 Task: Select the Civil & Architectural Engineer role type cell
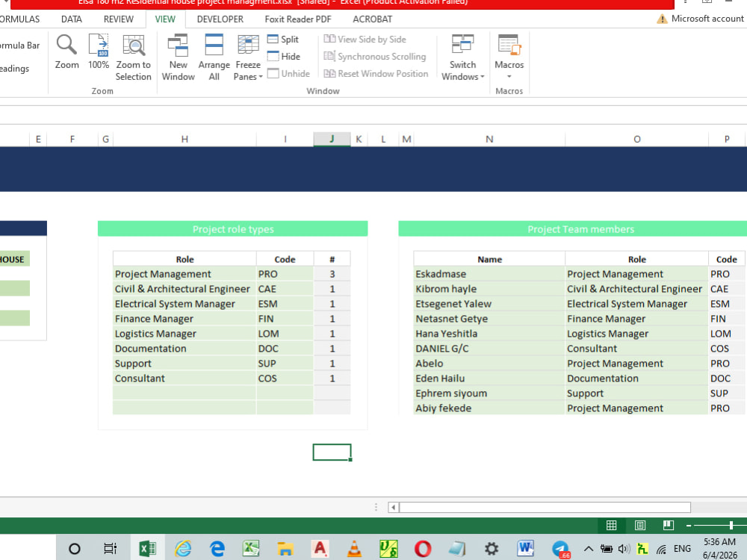(185, 288)
